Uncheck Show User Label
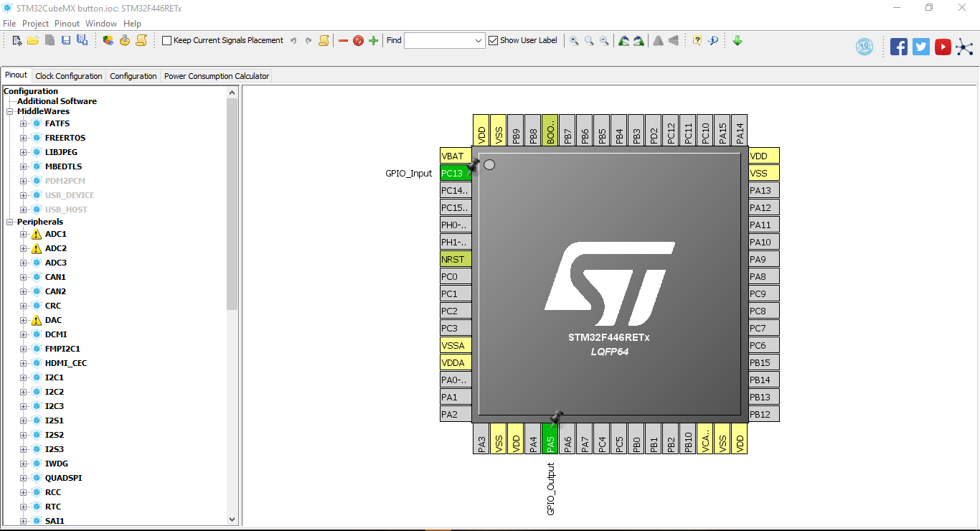 [493, 40]
